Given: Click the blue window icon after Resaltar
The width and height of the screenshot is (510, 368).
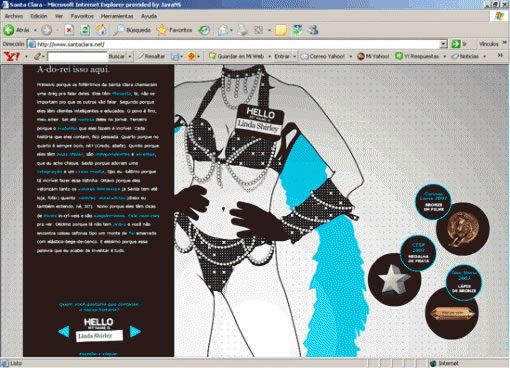Looking at the screenshot, I should pyautogui.click(x=175, y=56).
